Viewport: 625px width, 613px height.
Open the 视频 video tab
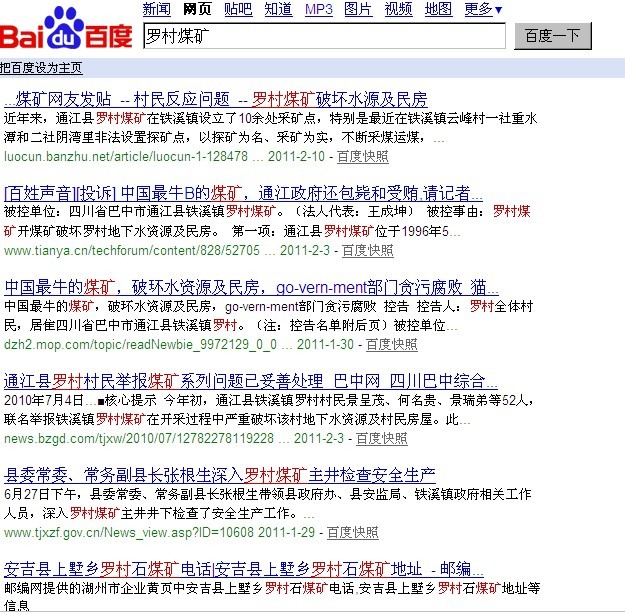point(398,9)
